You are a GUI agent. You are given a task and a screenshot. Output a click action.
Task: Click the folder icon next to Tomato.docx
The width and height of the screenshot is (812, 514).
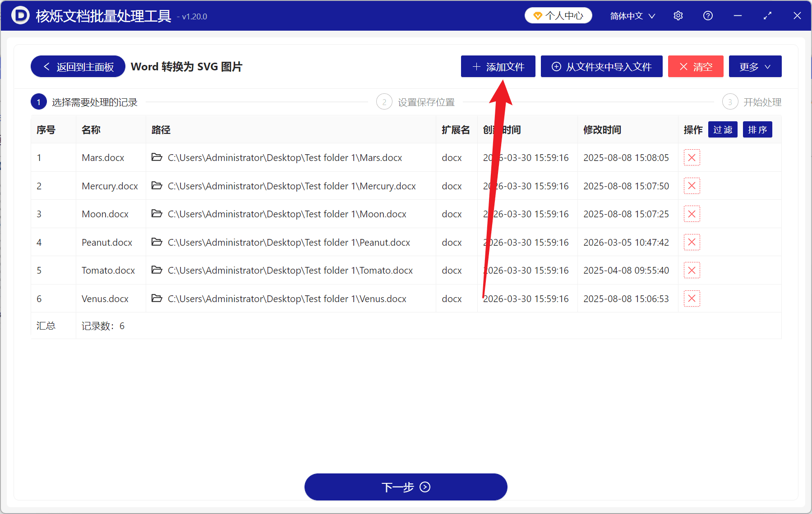157,270
